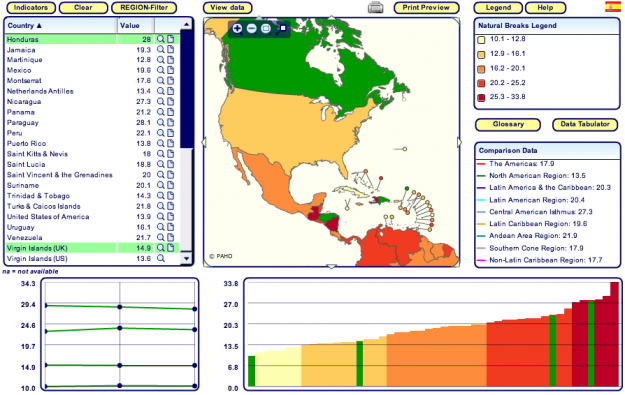Screen dimensions: 625x395
Task: Pan the map left with the left edge arrow
Action: click(204, 142)
